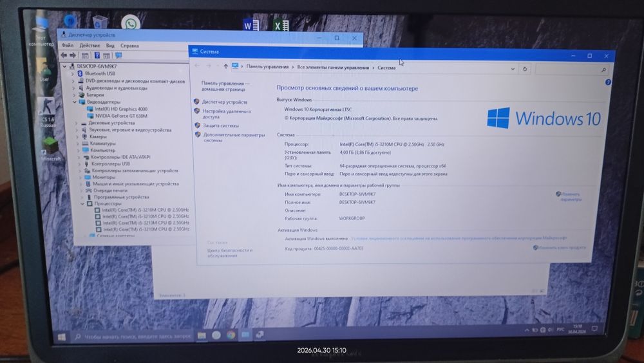This screenshot has width=644, height=363.
Task: Expand the Мониторы category
Action: click(80, 178)
